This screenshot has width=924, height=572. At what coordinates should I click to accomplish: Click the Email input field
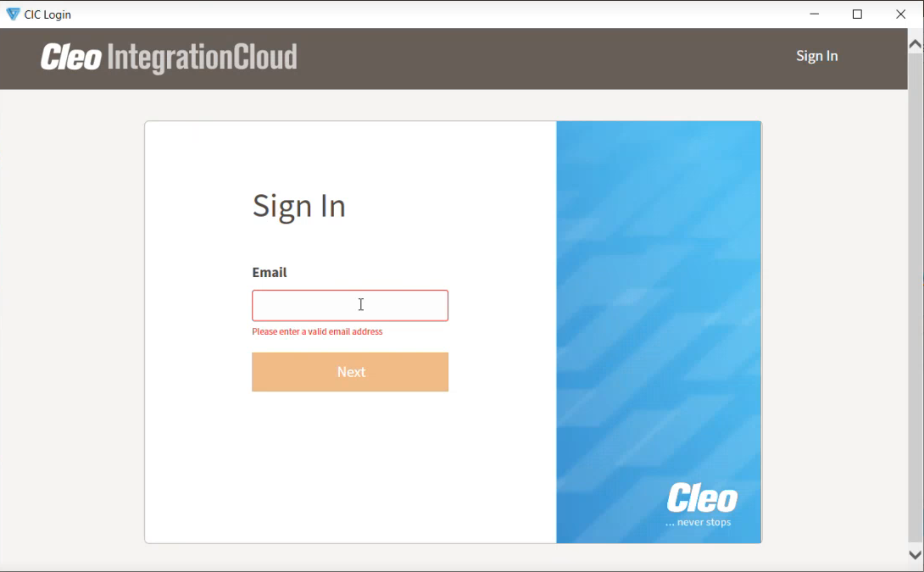(x=350, y=305)
